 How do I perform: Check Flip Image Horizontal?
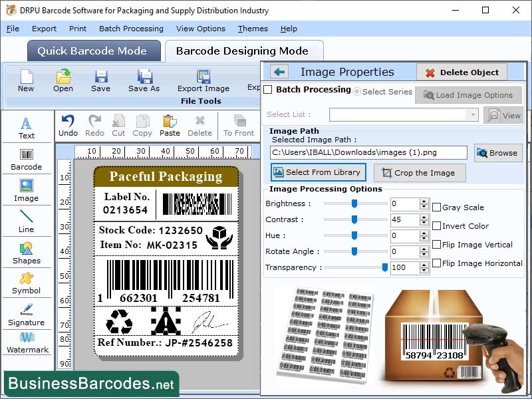point(436,263)
